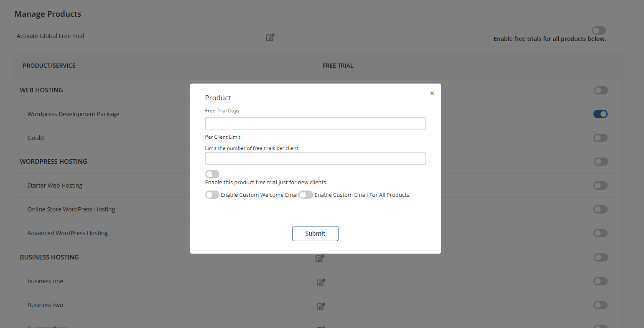Toggle Online Store WordPress Hosting free trial
This screenshot has width=644, height=328.
pos(600,209)
